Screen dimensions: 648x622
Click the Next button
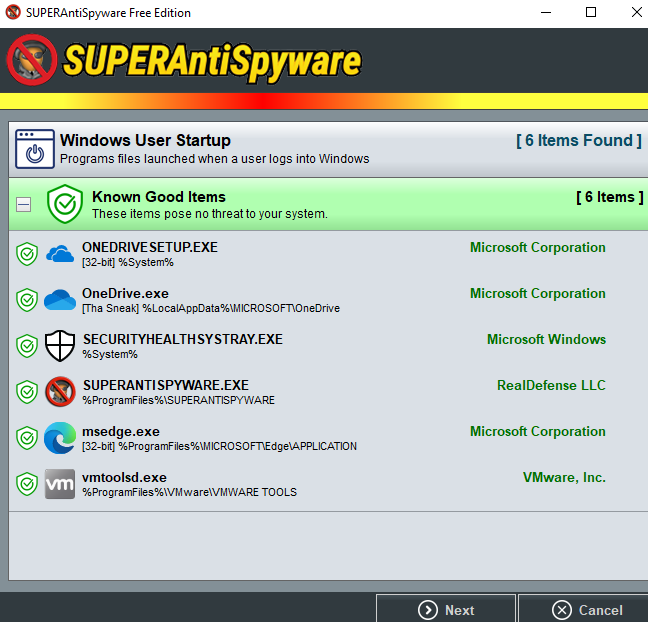point(446,610)
